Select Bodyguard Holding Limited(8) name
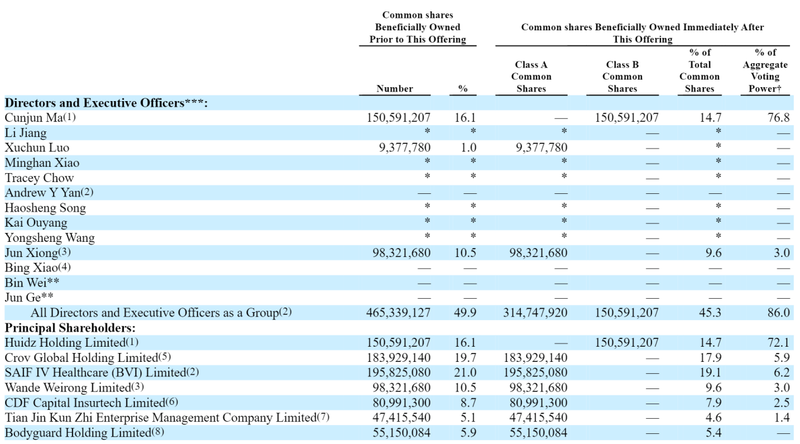This screenshot has width=800, height=444. (x=84, y=433)
